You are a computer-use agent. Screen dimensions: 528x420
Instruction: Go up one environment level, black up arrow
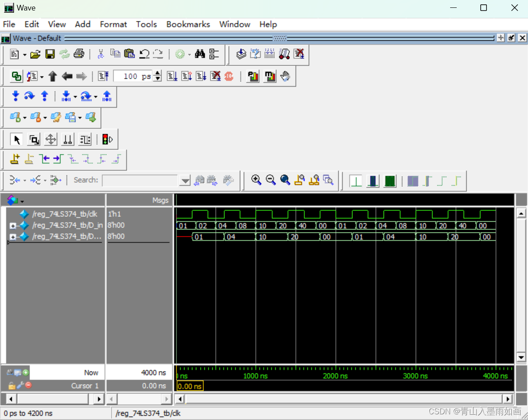pyautogui.click(x=52, y=76)
